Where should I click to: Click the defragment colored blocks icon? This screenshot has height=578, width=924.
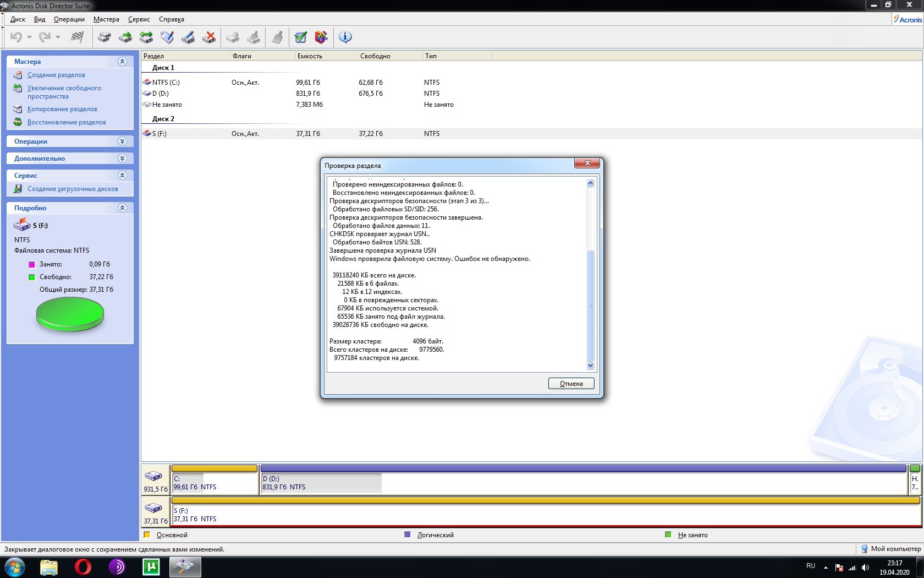pyautogui.click(x=321, y=37)
